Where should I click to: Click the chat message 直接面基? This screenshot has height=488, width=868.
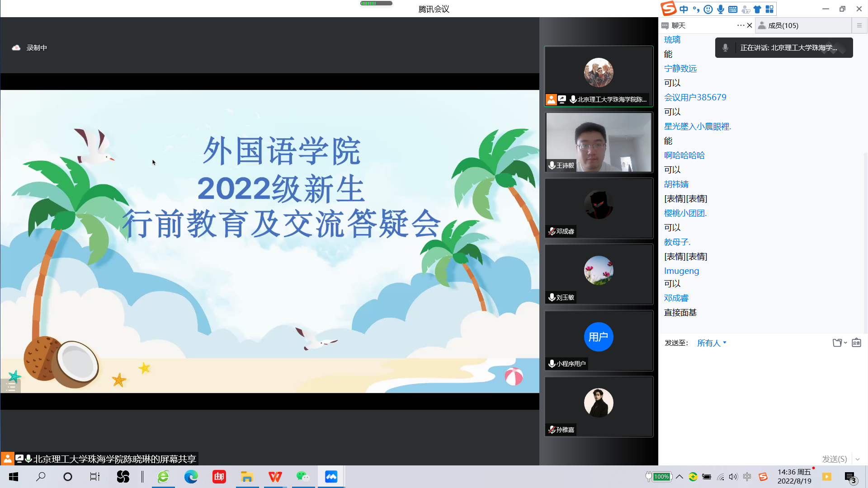680,313
